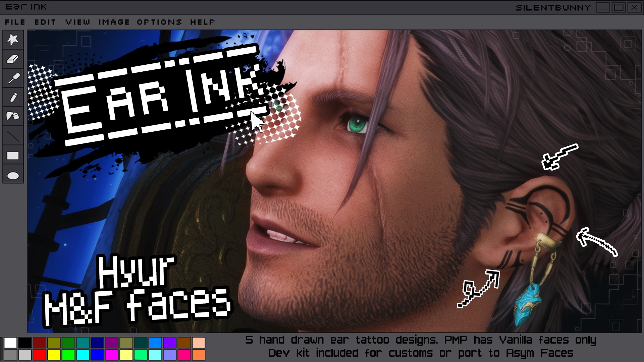
Task: Select the dark olive swatch beside maroon
Action: click(54, 343)
